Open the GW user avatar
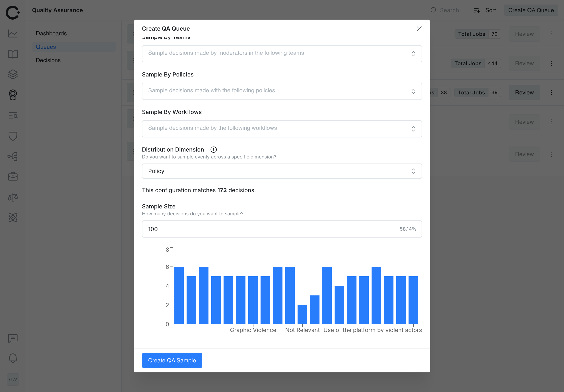The image size is (564, 392). 13,380
